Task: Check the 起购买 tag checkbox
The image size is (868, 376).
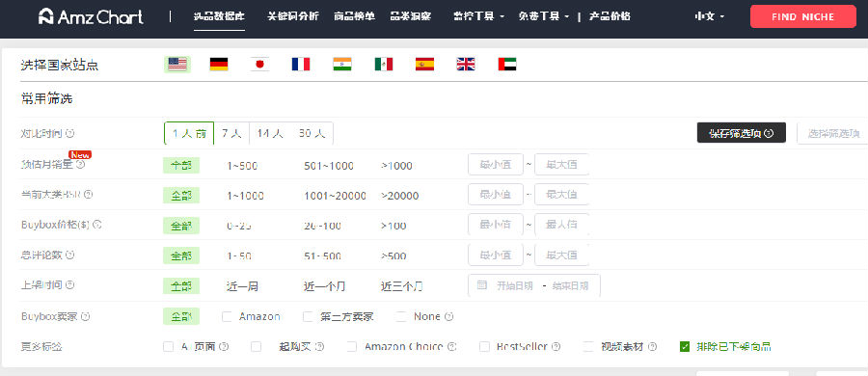Action: click(x=256, y=347)
